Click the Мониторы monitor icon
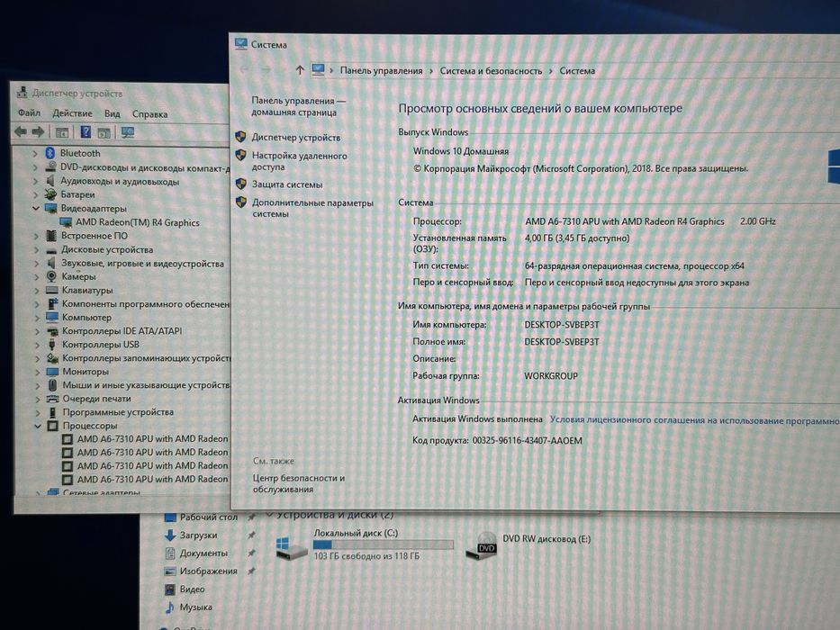 52,371
